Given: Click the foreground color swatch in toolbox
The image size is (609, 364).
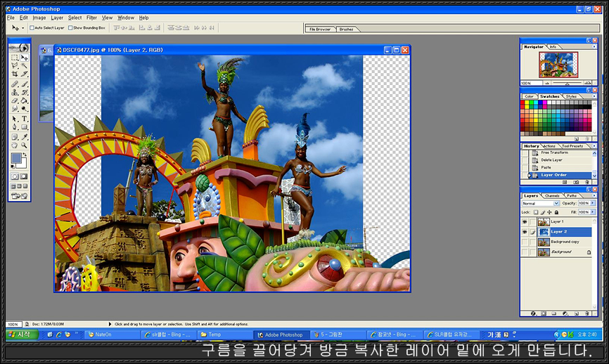Looking at the screenshot, I should [x=16, y=158].
